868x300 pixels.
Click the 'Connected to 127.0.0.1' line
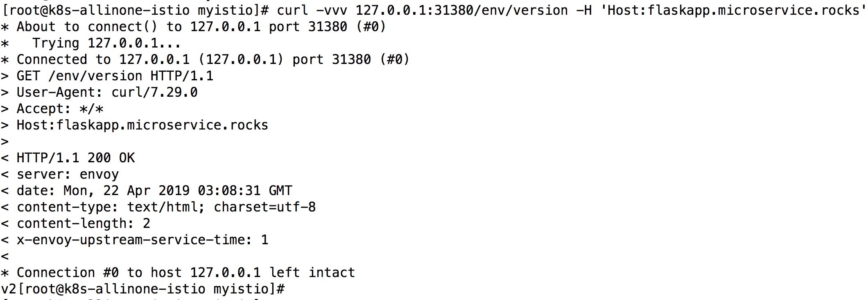click(205, 59)
